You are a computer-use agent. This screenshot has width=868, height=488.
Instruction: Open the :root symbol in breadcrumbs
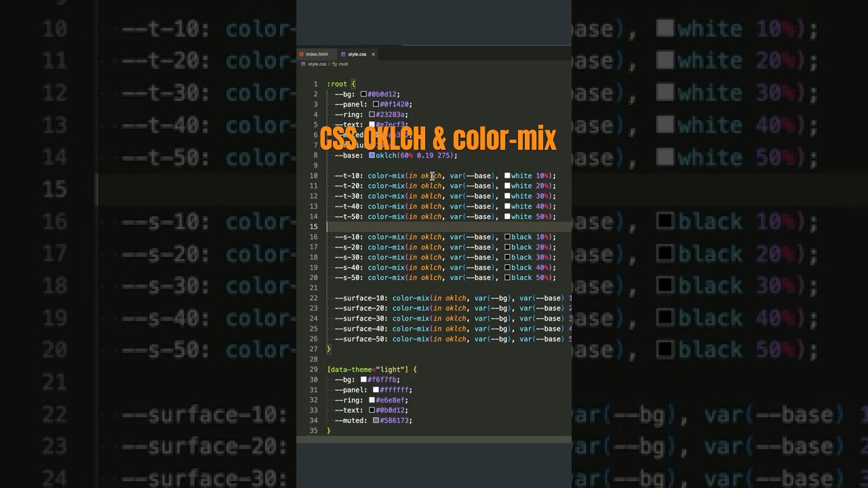[x=340, y=64]
